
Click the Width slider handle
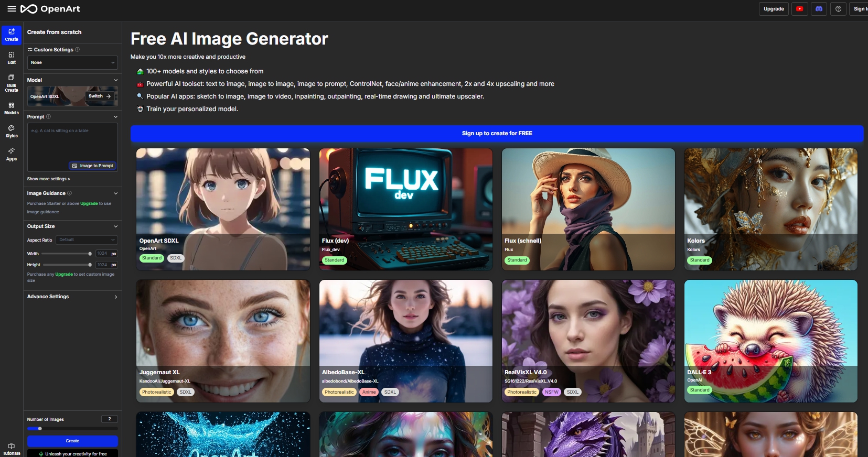[x=90, y=254]
